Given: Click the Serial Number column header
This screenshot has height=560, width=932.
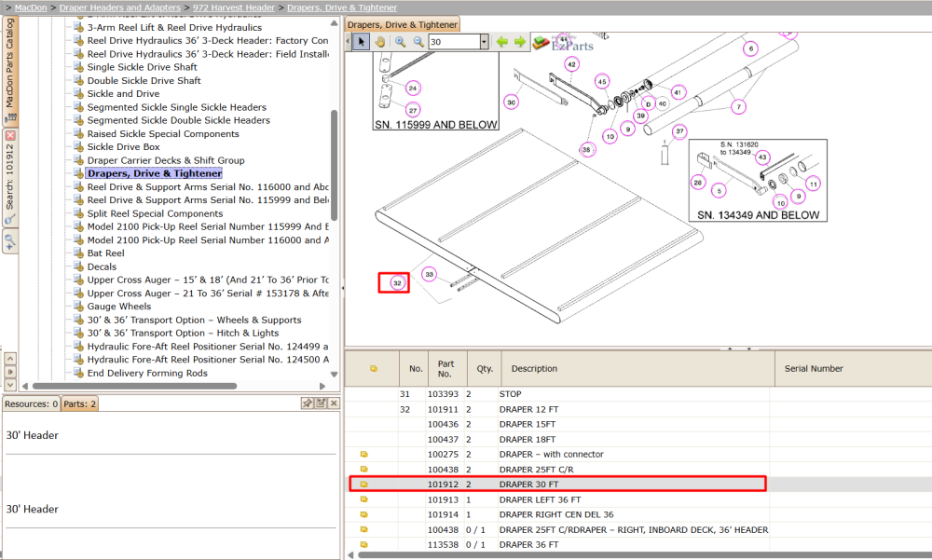Looking at the screenshot, I should [854, 369].
